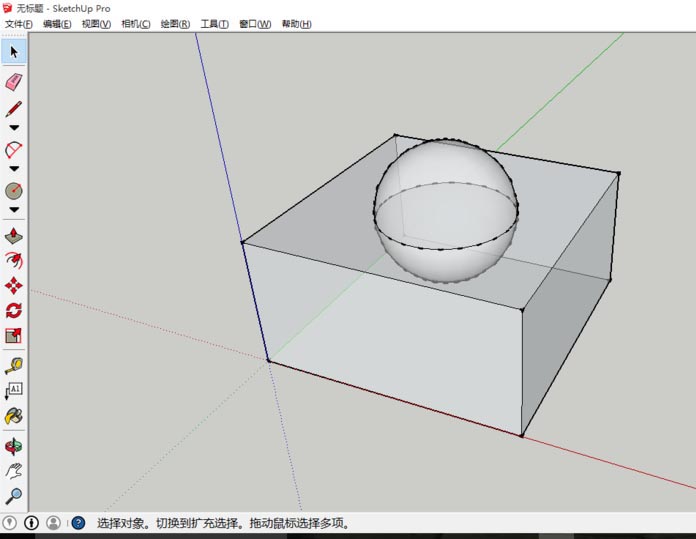Image resolution: width=696 pixels, height=539 pixels.
Task: Expand the Circle shape dropdown arrow
Action: [14, 210]
